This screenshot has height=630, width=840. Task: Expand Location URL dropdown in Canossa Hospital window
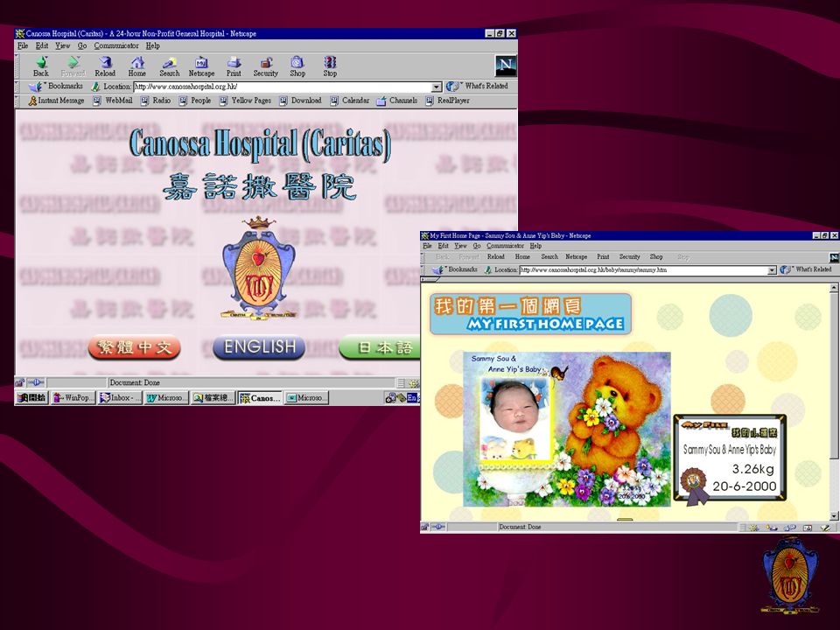(x=437, y=87)
